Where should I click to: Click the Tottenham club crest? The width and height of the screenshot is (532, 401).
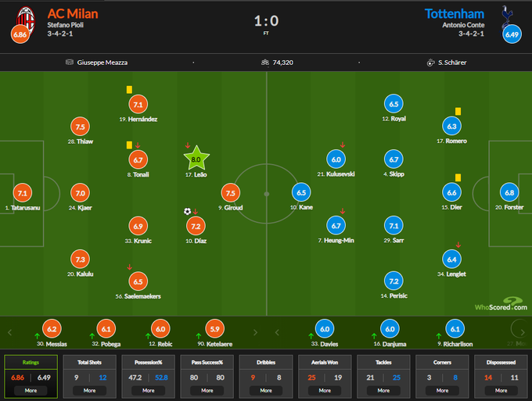pyautogui.click(x=504, y=15)
